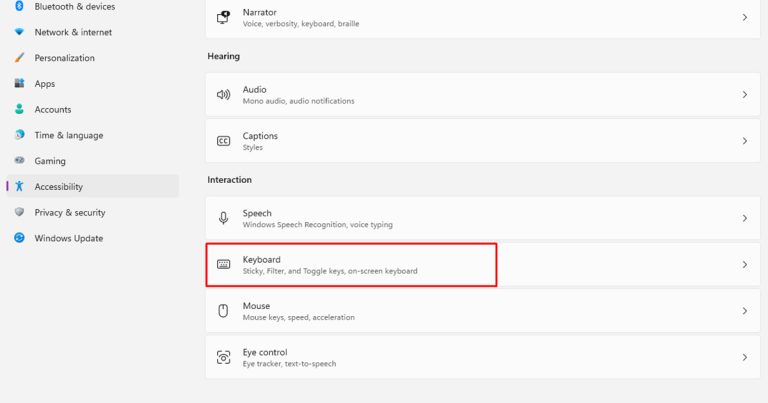The width and height of the screenshot is (768, 403).
Task: Expand the Mouse settings chevron
Action: tap(744, 311)
